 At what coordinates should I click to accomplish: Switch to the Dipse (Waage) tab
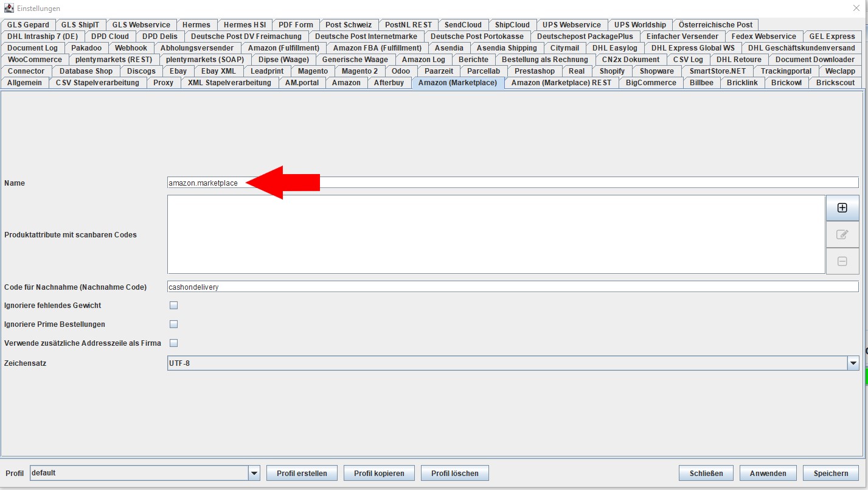coord(283,60)
